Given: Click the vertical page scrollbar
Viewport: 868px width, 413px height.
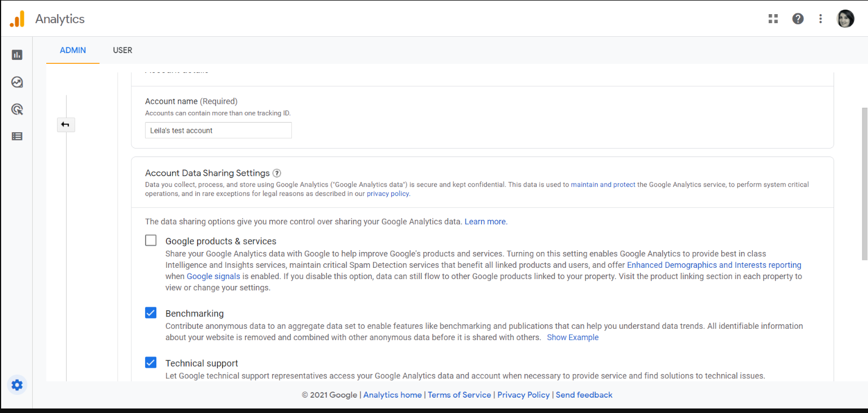Looking at the screenshot, I should pyautogui.click(x=865, y=184).
